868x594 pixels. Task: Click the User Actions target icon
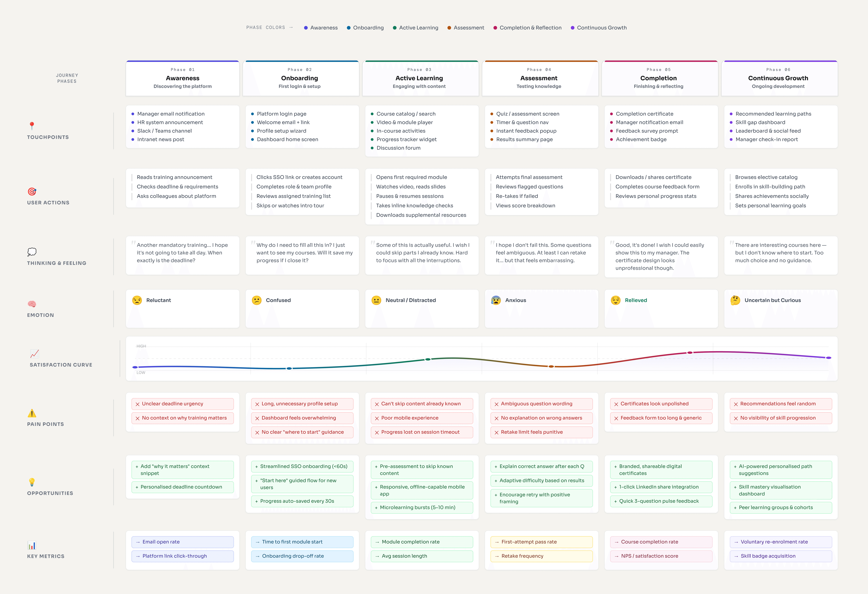pyautogui.click(x=32, y=191)
